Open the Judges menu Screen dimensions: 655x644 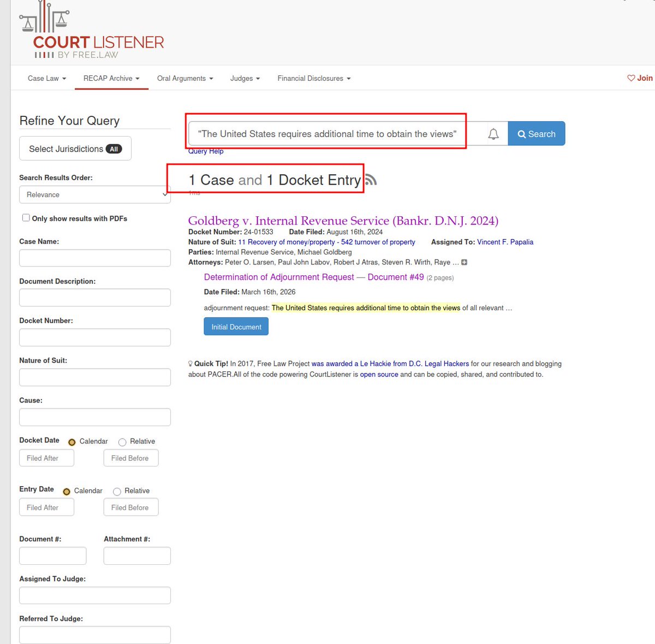tap(245, 78)
